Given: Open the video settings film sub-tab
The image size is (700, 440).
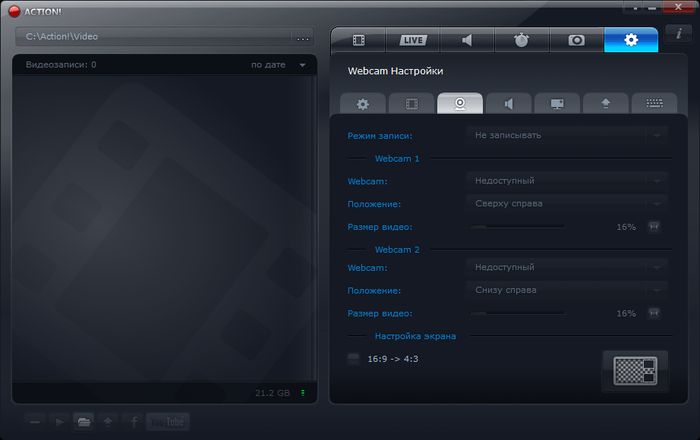Looking at the screenshot, I should 412,104.
